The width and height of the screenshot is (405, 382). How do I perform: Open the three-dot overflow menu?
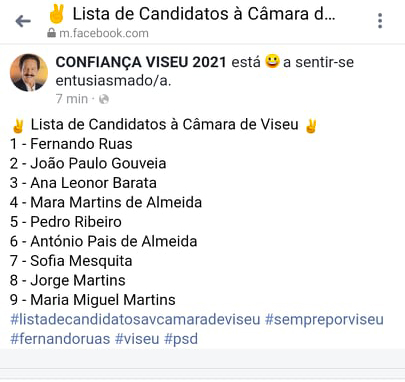[x=380, y=21]
